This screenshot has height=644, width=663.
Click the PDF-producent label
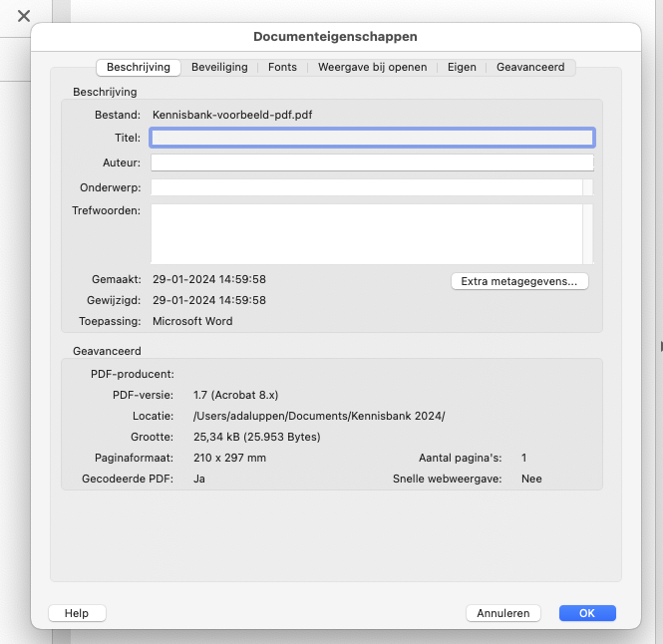(x=133, y=374)
